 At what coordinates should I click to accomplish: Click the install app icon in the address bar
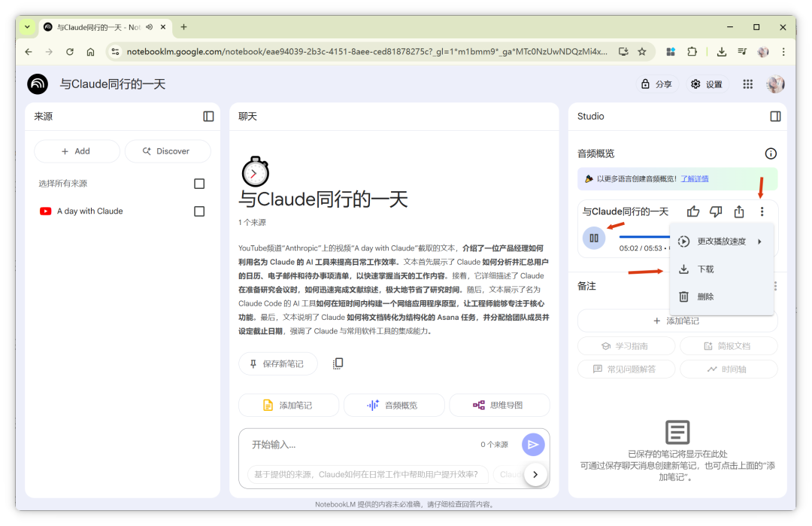(x=623, y=51)
